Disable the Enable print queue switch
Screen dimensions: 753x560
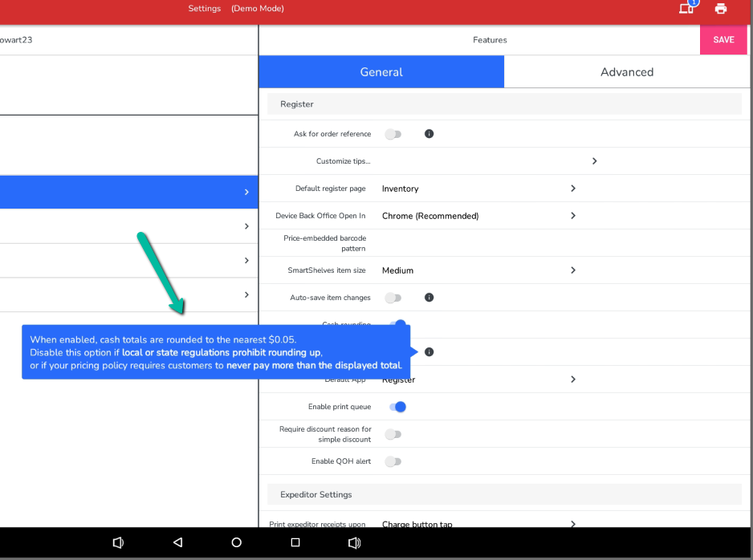(x=397, y=407)
